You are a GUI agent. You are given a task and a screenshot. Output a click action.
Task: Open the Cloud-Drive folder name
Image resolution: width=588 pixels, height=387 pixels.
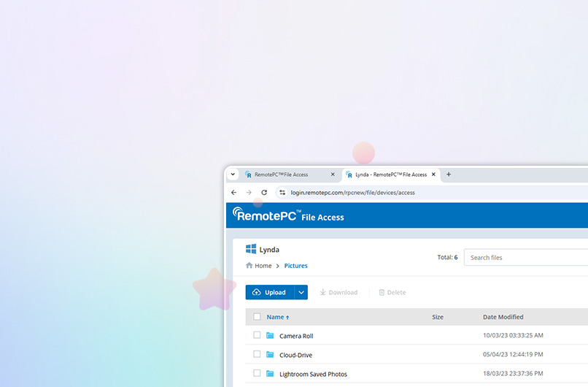click(x=296, y=355)
